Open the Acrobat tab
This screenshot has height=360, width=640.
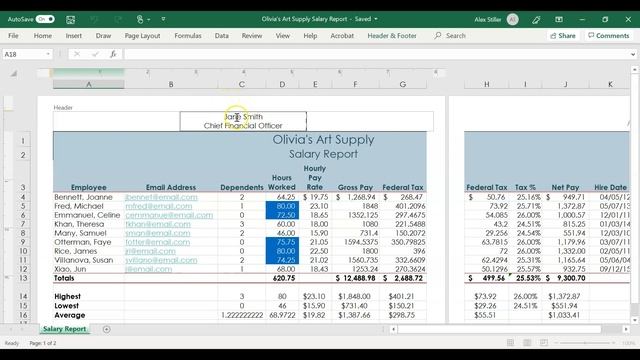coord(342,36)
